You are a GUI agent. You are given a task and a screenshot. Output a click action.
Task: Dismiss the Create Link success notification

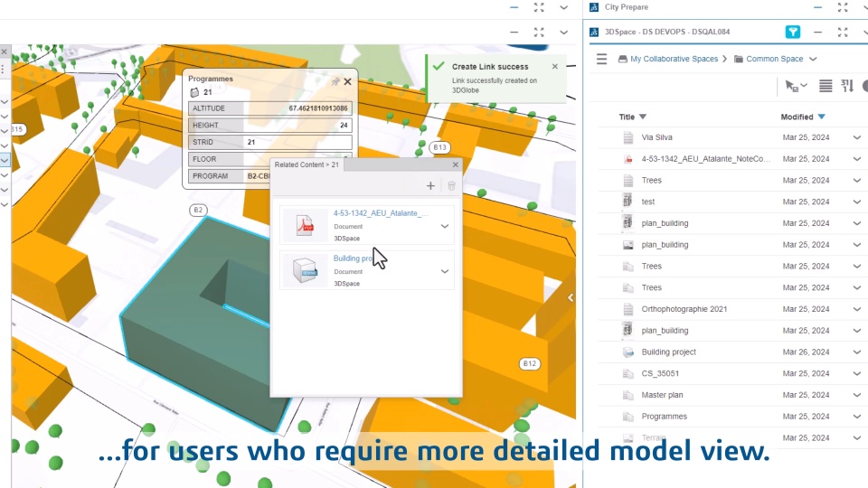[554, 66]
